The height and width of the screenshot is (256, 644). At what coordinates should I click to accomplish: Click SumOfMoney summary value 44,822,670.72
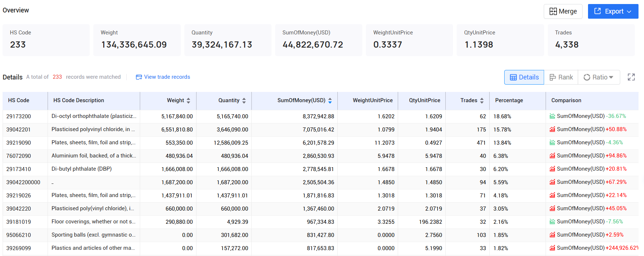pyautogui.click(x=313, y=45)
